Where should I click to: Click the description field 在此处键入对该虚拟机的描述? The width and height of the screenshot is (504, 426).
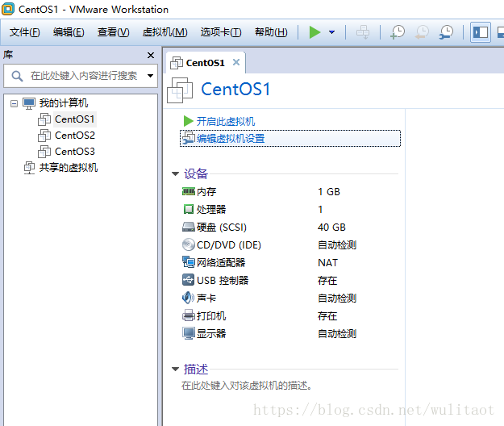pos(247,385)
